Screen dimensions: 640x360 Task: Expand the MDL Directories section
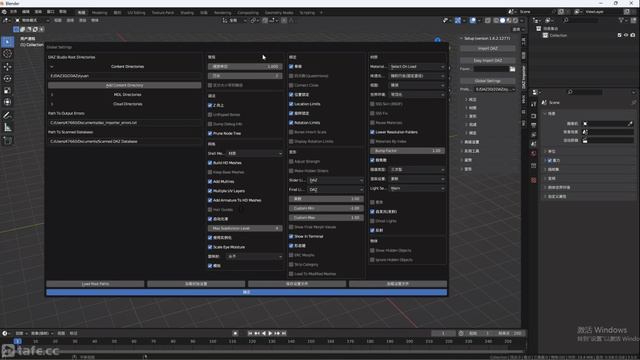[x=52, y=95]
